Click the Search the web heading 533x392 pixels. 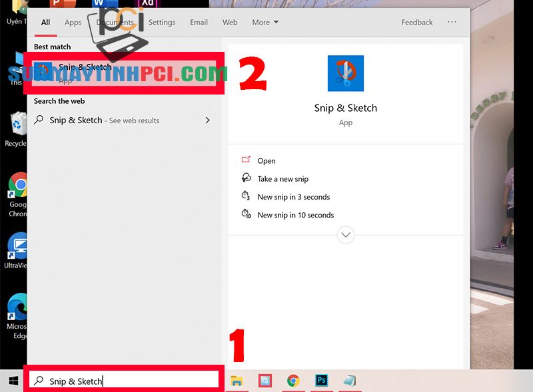pyautogui.click(x=59, y=101)
